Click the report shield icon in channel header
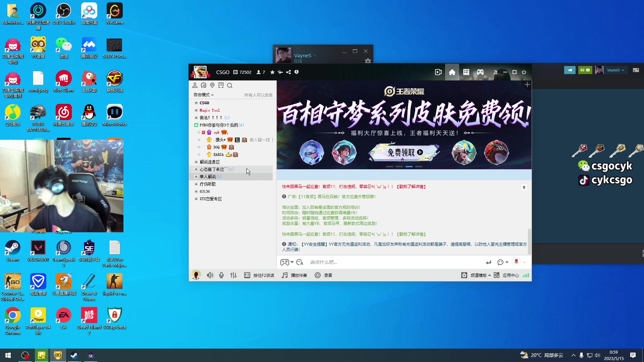644x362 pixels. (x=297, y=72)
